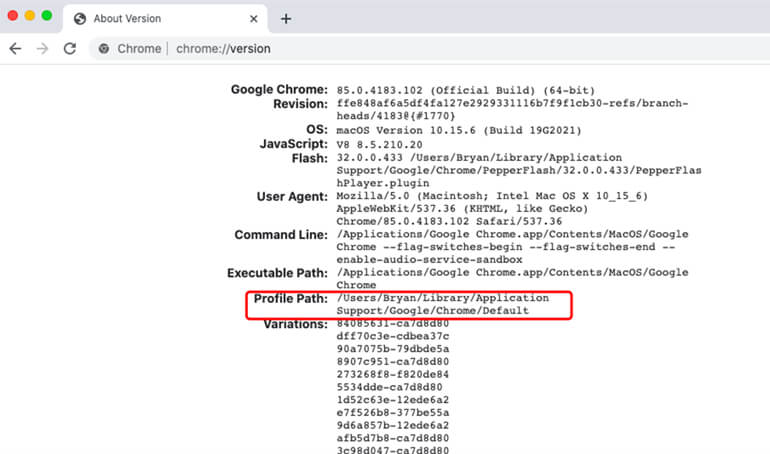Click variation 90a7075b-79dbde5a
Screen dimensions: 770x454
tap(392, 349)
